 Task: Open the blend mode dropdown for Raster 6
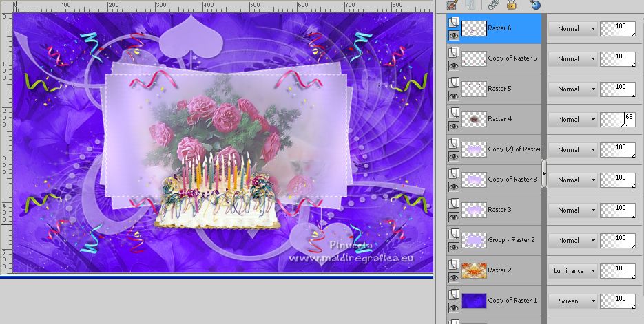tap(573, 29)
